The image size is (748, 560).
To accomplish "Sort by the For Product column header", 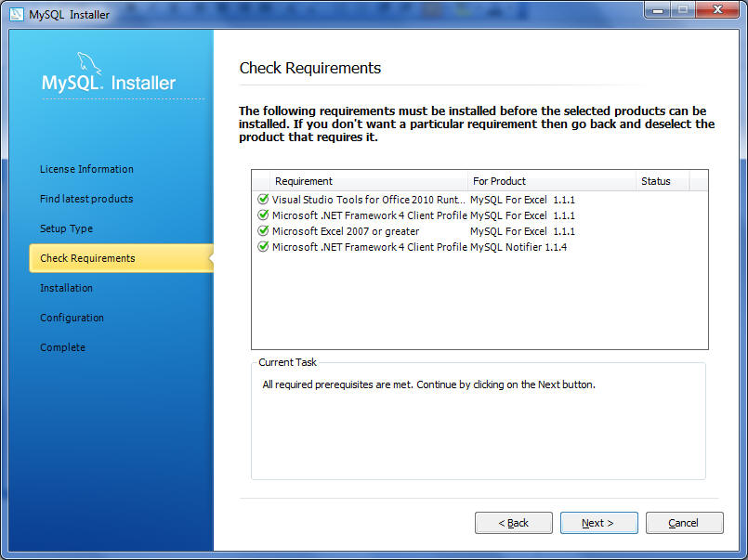I will tap(551, 181).
